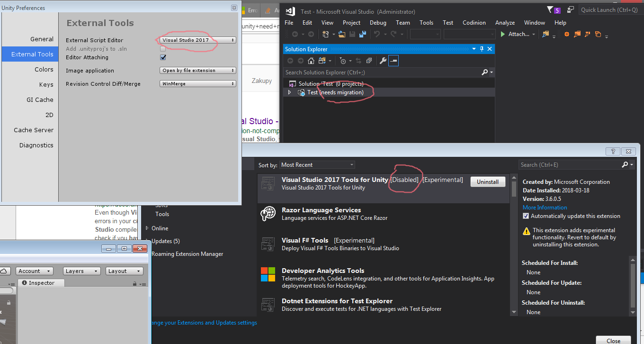Click the last orange toolbar icon
The width and height of the screenshot is (644, 344).
click(x=598, y=34)
